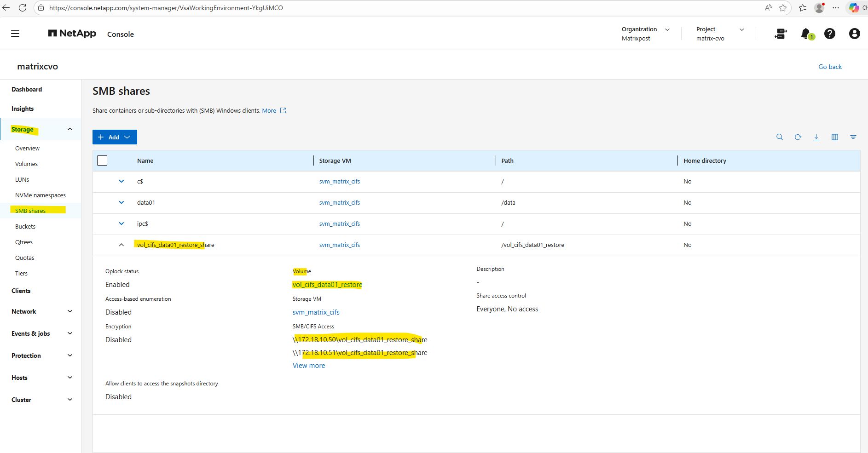Open the table filter icon

tap(853, 137)
